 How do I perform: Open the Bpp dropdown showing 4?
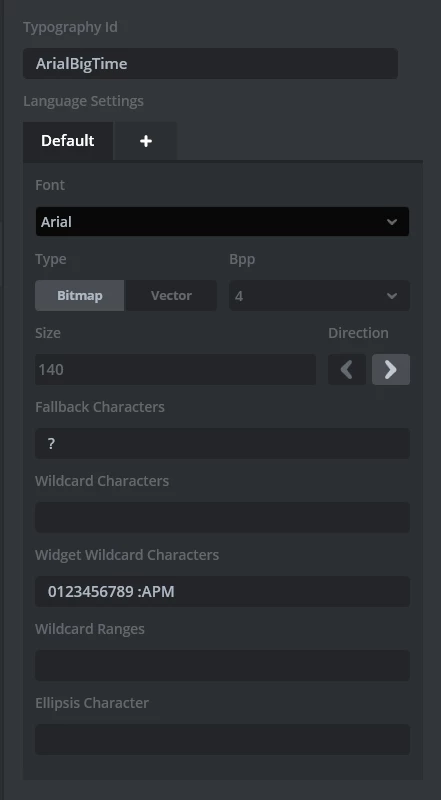320,295
